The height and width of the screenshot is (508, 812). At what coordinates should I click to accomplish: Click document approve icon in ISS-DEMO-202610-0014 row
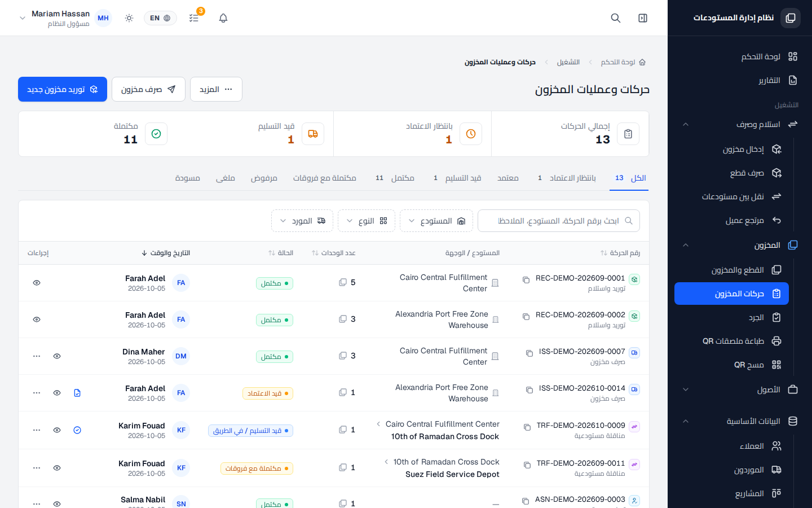click(x=77, y=393)
